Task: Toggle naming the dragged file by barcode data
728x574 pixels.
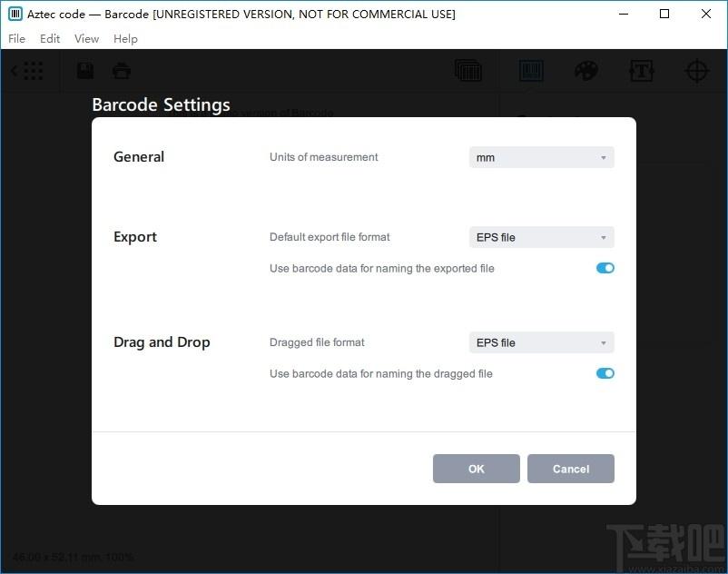Action: [x=605, y=373]
